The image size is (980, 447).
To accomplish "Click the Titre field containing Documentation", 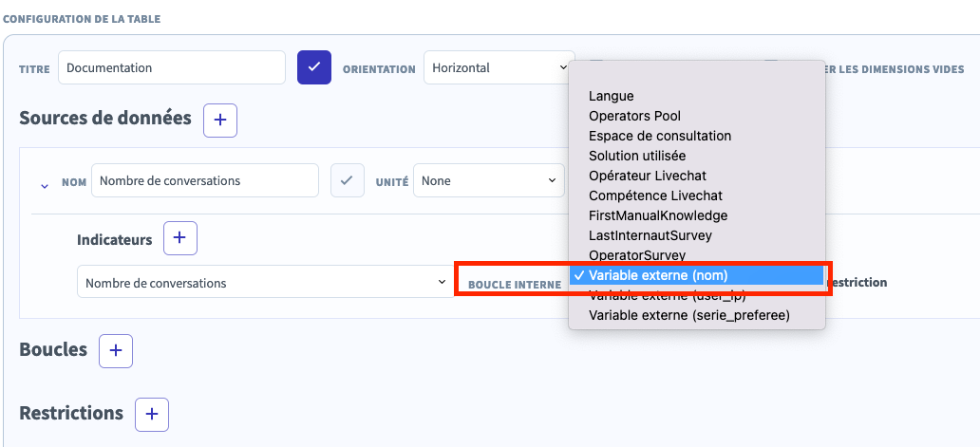I will pyautogui.click(x=171, y=68).
